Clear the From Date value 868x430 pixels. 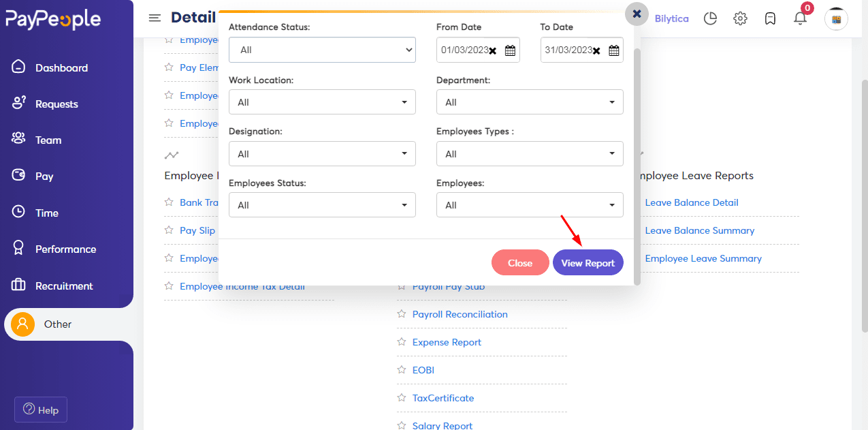point(493,50)
